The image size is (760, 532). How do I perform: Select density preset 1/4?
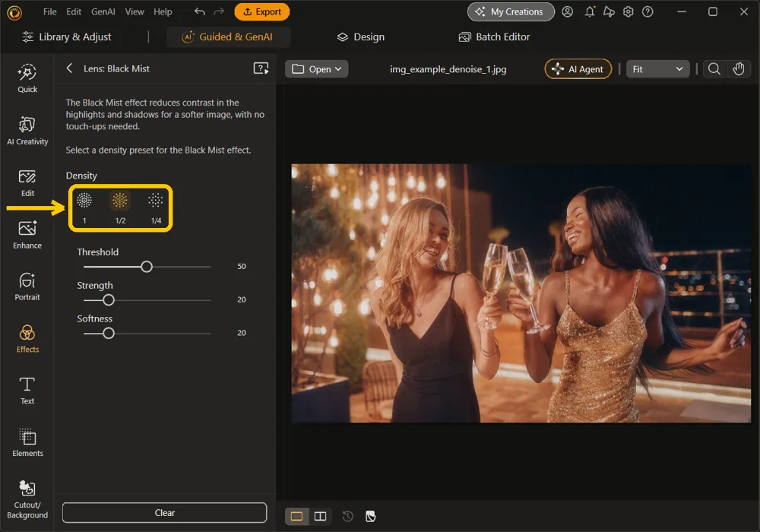(x=156, y=208)
